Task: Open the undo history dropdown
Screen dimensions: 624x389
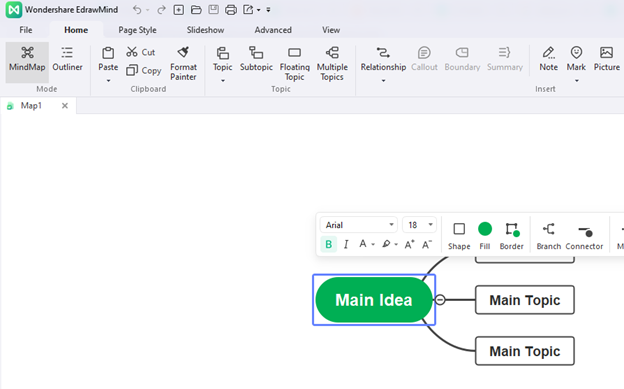Action: [x=147, y=10]
